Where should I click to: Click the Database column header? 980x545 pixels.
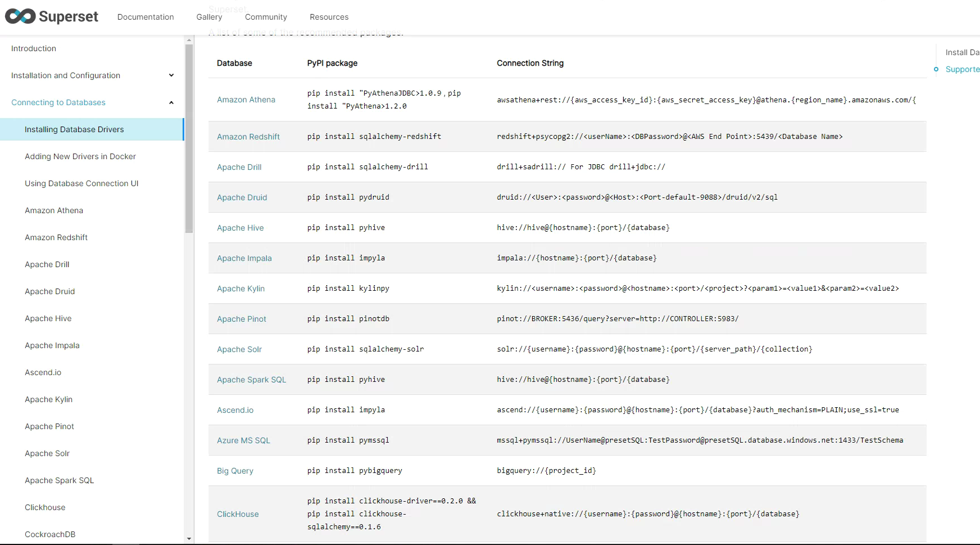coord(234,63)
